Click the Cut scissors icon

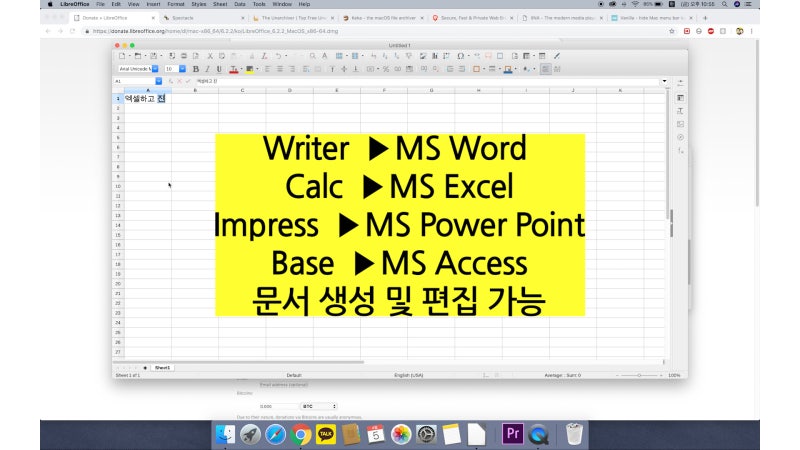210,56
